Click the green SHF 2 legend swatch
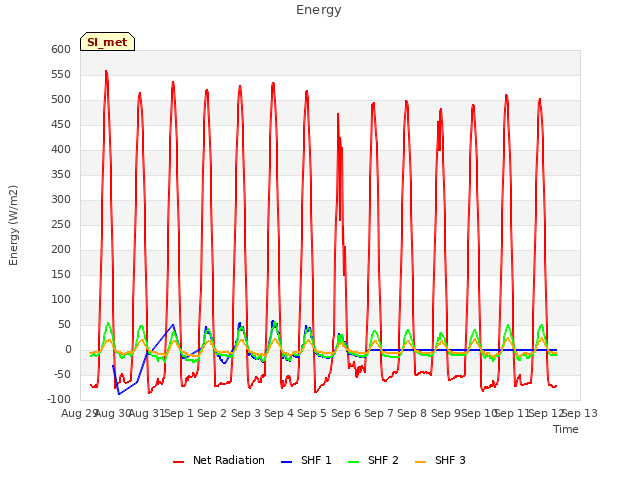Screen dimensions: 640x480 pos(353,462)
